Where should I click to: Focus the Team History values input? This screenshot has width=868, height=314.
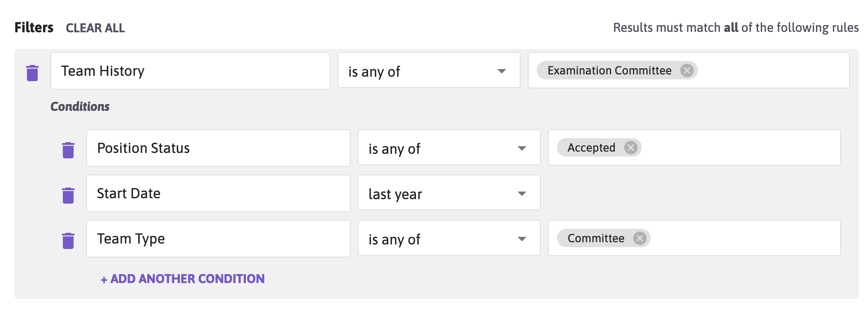point(772,70)
